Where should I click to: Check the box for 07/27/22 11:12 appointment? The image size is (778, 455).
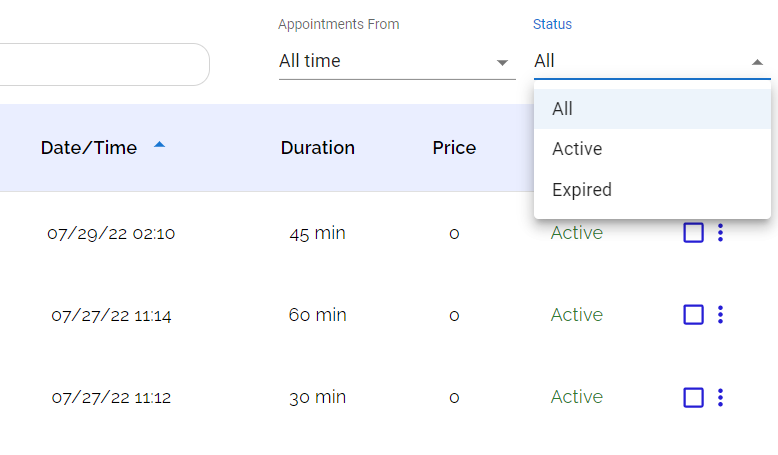pyautogui.click(x=693, y=397)
